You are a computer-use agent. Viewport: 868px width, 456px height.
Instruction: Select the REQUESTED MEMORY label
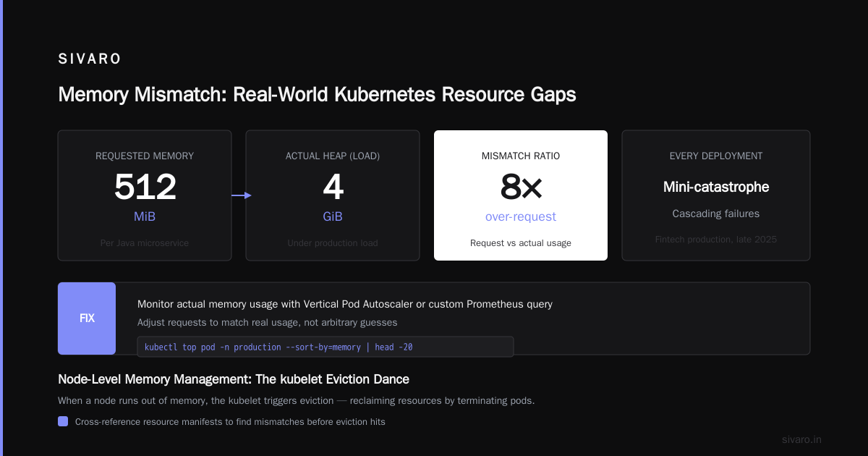pos(145,156)
